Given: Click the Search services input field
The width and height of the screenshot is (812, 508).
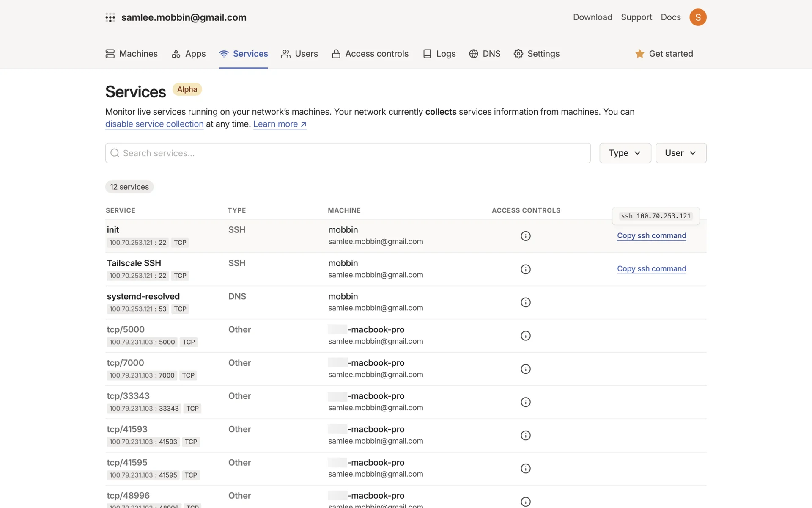Looking at the screenshot, I should pos(348,153).
